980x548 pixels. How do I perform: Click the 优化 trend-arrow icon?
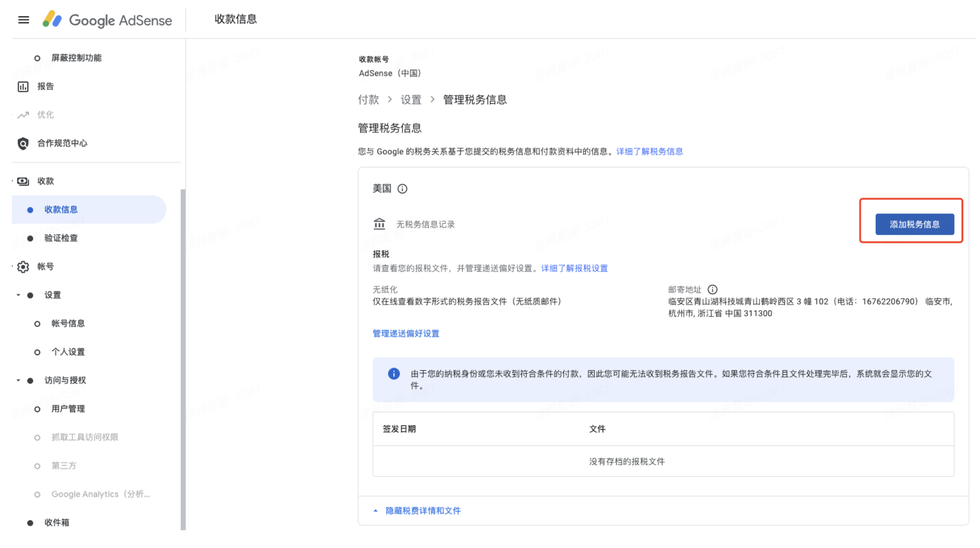pos(23,115)
